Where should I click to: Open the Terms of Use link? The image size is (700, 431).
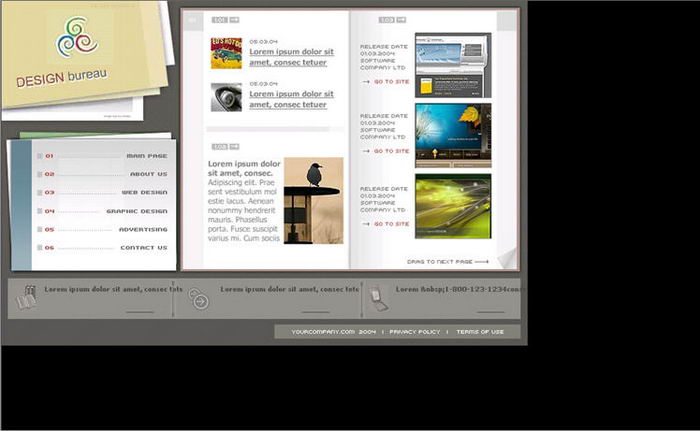[480, 331]
